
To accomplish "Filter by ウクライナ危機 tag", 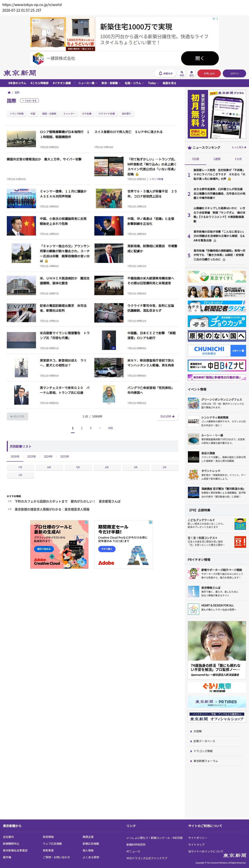I will pos(107,114).
